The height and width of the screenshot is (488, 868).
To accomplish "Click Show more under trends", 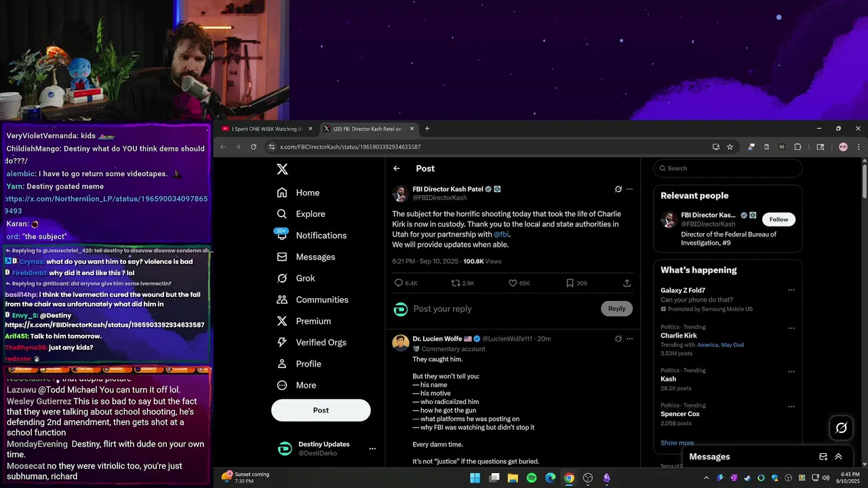I will [x=677, y=443].
